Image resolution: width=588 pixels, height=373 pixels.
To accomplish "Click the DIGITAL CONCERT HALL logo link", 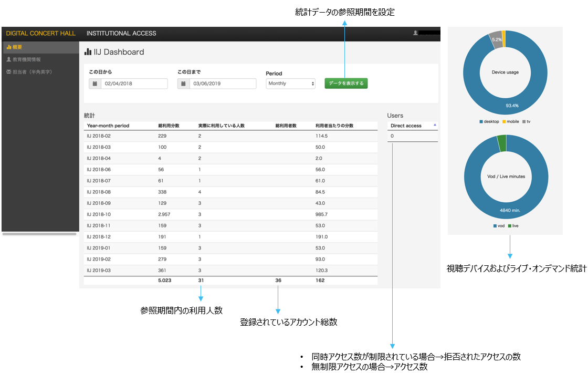I will click(40, 34).
